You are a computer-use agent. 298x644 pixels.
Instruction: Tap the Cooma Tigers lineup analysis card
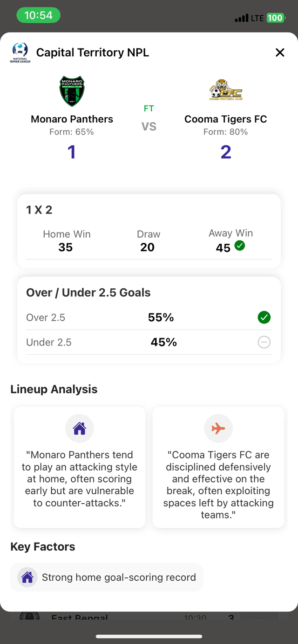pos(218,467)
